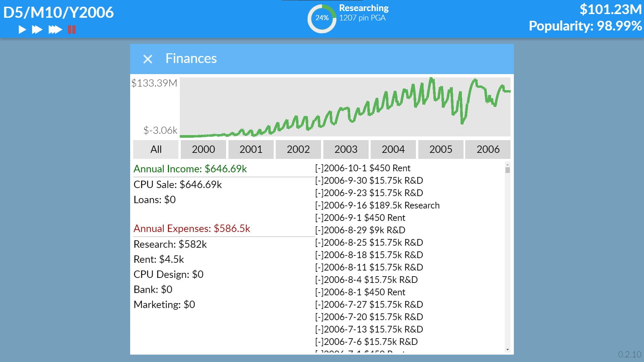View the 2002 finance tab

[x=298, y=149]
